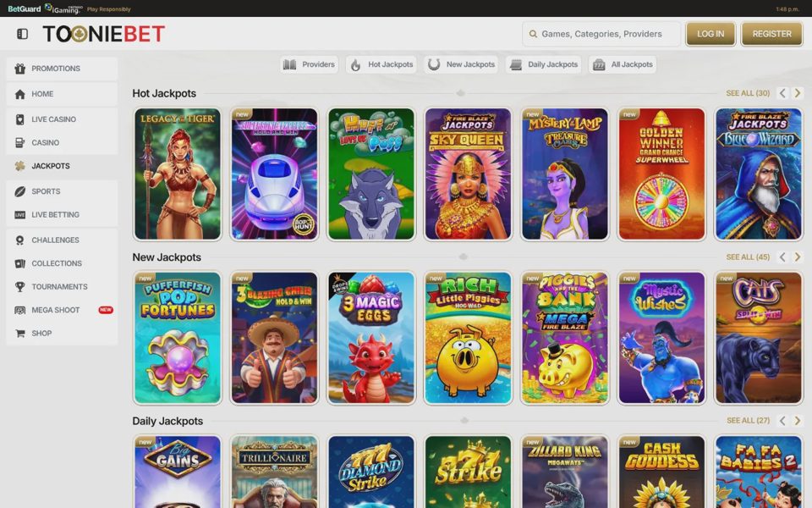Open the 777 Diamond Strike game
The height and width of the screenshot is (508, 812).
370,472
